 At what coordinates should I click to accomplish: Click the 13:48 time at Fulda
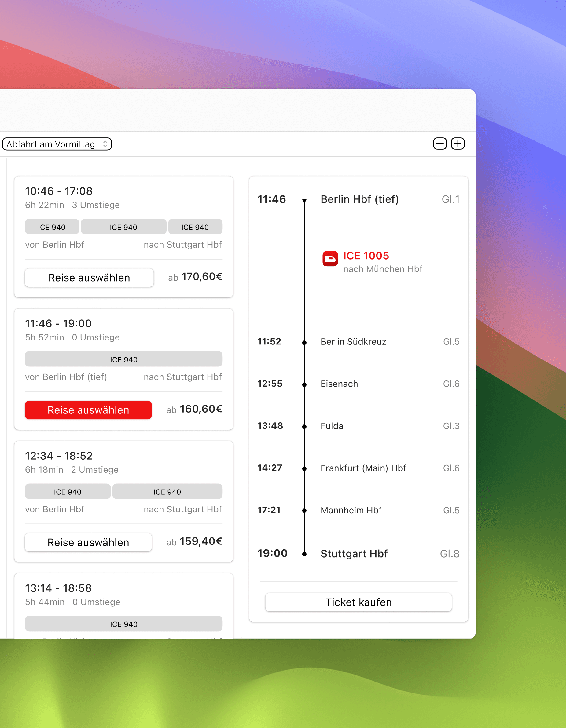coord(270,426)
